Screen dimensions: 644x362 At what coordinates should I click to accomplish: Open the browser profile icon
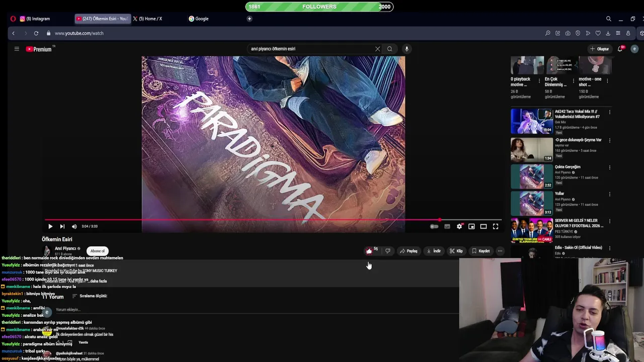pos(628,33)
